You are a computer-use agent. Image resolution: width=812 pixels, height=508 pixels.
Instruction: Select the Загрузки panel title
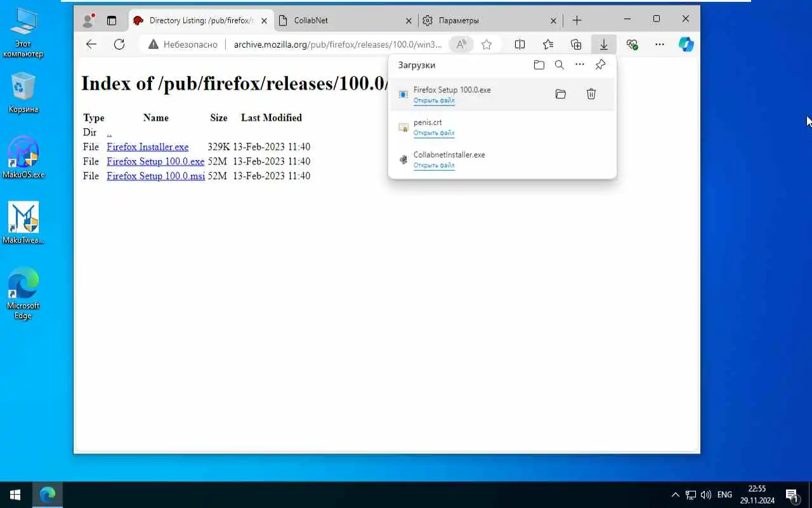pyautogui.click(x=417, y=65)
